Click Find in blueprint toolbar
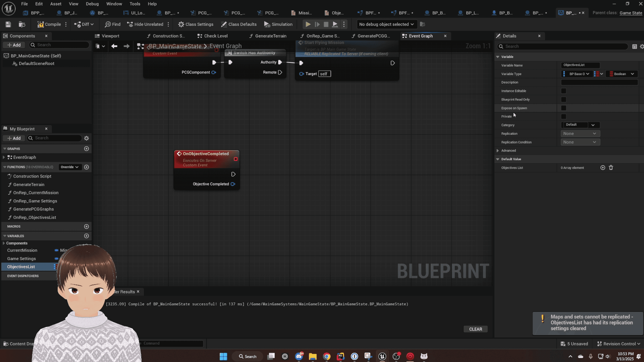The image size is (644, 362). 112,24
